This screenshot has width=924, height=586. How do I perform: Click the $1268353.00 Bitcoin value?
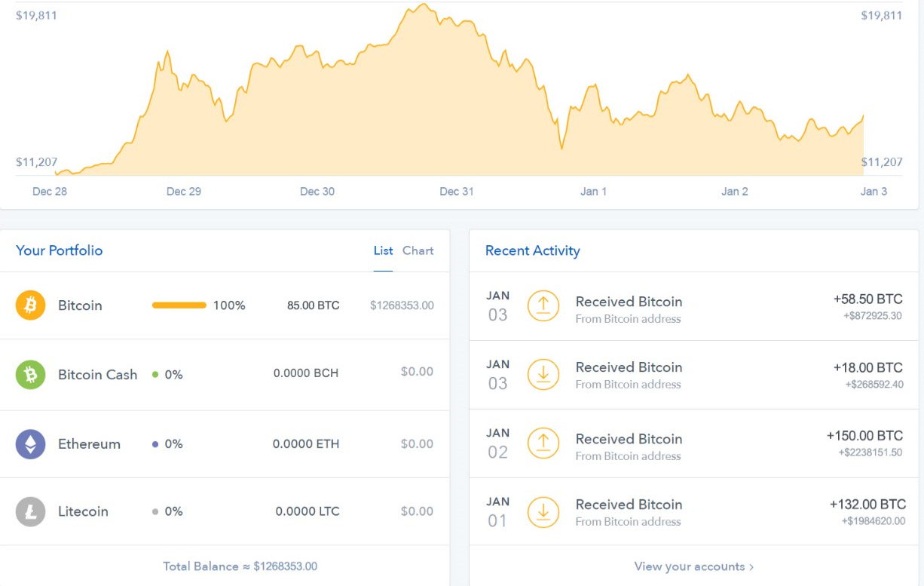pyautogui.click(x=402, y=305)
